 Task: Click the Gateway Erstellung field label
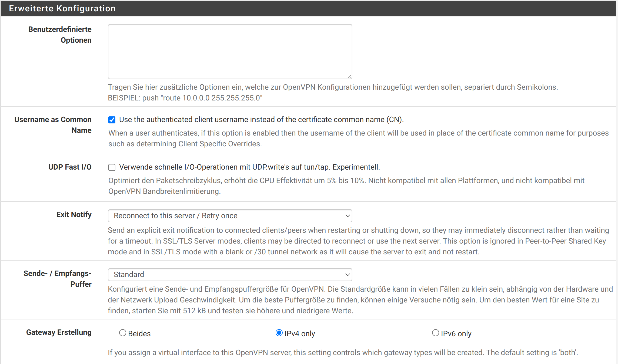pos(59,332)
